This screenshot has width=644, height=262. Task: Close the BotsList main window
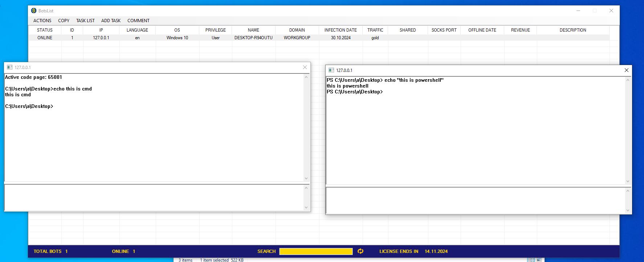611,11
